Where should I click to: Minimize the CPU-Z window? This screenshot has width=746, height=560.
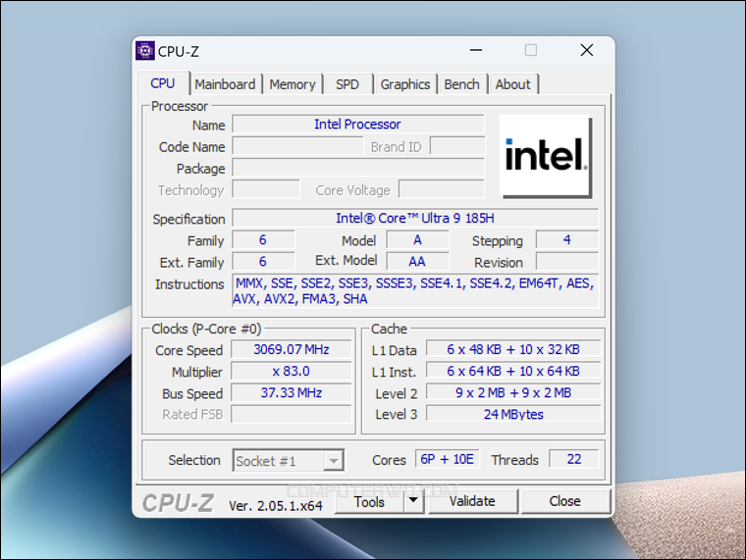(476, 50)
